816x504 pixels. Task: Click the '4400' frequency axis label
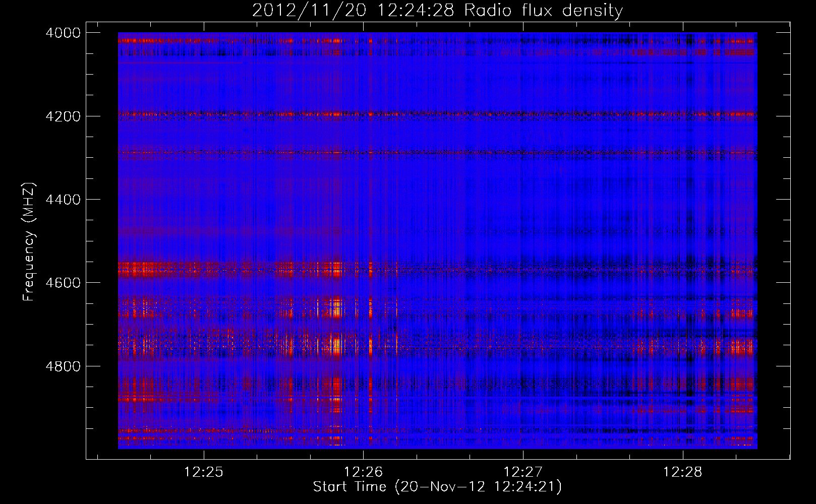coord(63,200)
